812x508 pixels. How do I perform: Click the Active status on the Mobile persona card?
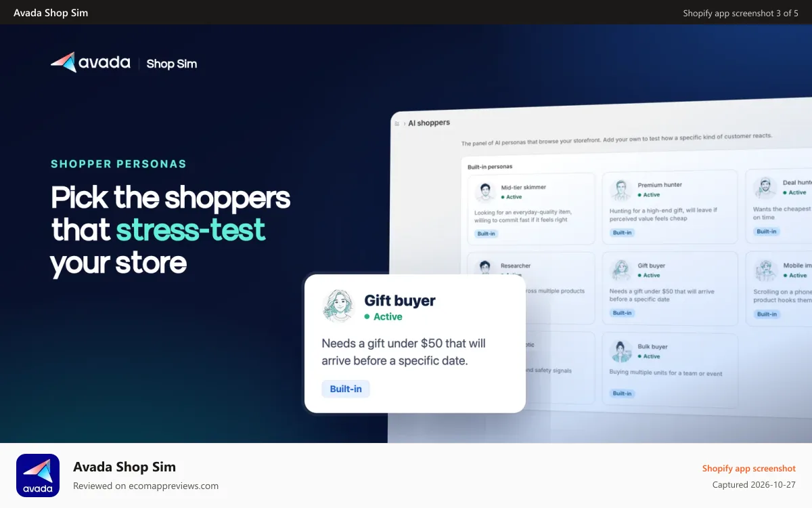tap(796, 276)
